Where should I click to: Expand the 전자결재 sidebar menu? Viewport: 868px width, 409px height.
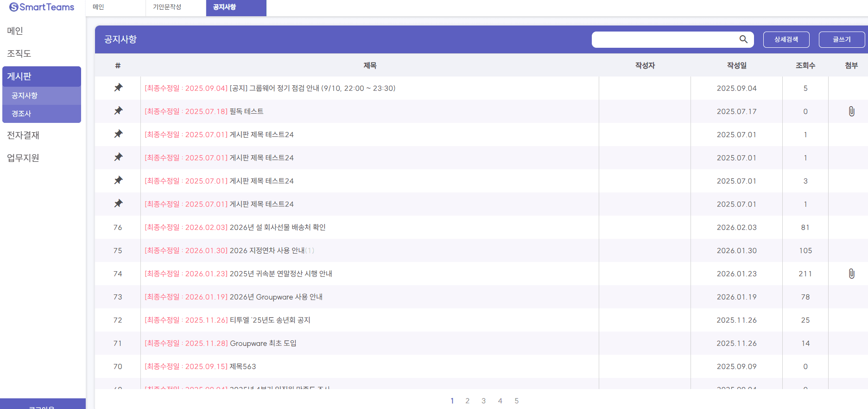pos(23,135)
